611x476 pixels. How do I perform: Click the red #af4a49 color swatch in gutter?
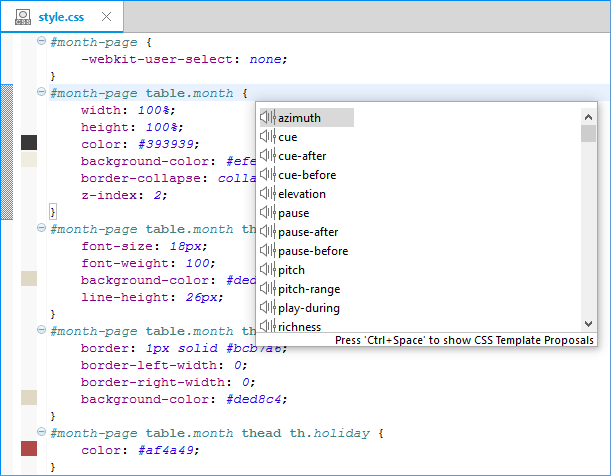[29, 449]
